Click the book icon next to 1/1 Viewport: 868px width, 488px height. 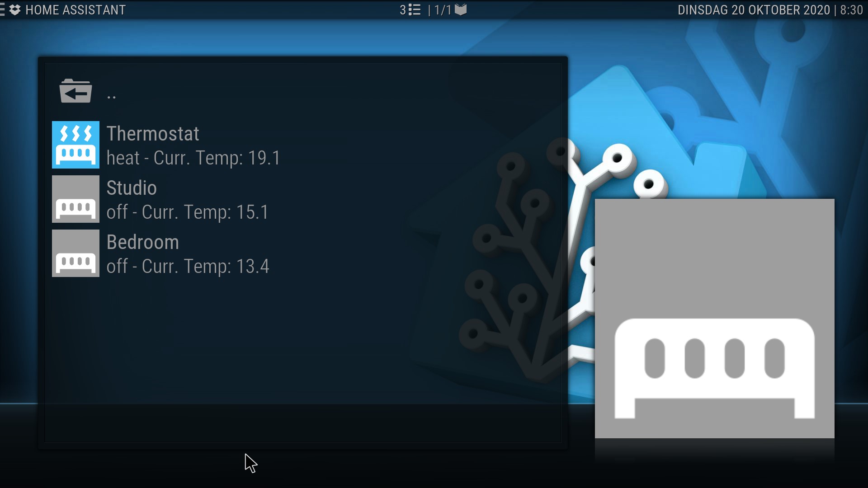[461, 10]
